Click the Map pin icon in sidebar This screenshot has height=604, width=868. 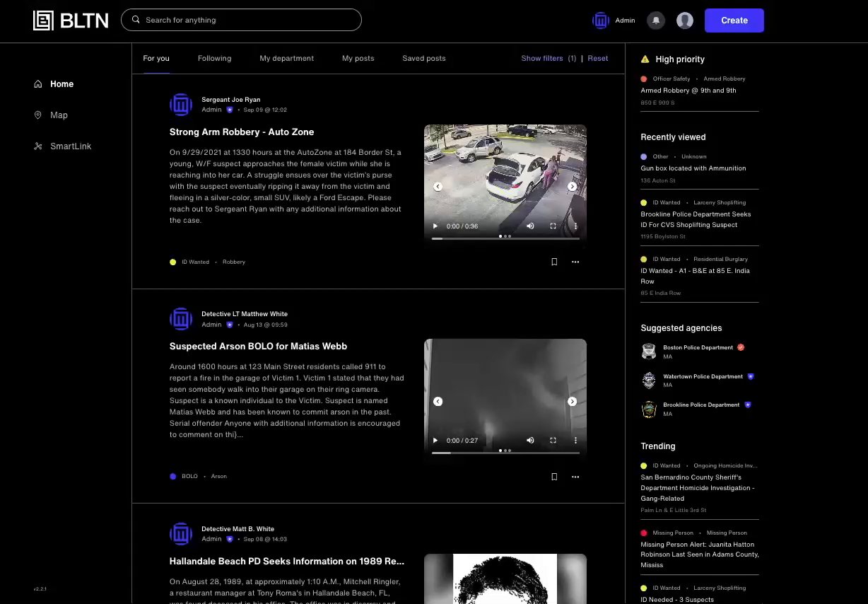pyautogui.click(x=38, y=115)
